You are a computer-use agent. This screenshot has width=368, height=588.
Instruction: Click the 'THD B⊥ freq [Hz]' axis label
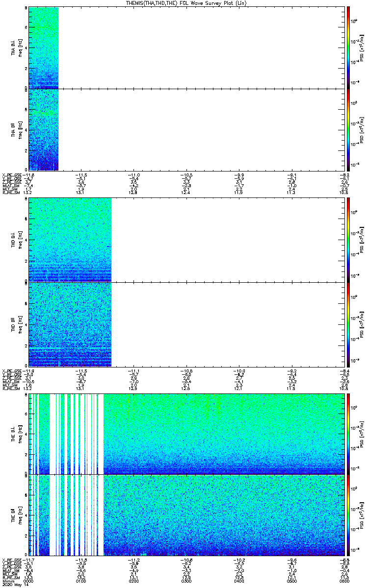click(16, 240)
